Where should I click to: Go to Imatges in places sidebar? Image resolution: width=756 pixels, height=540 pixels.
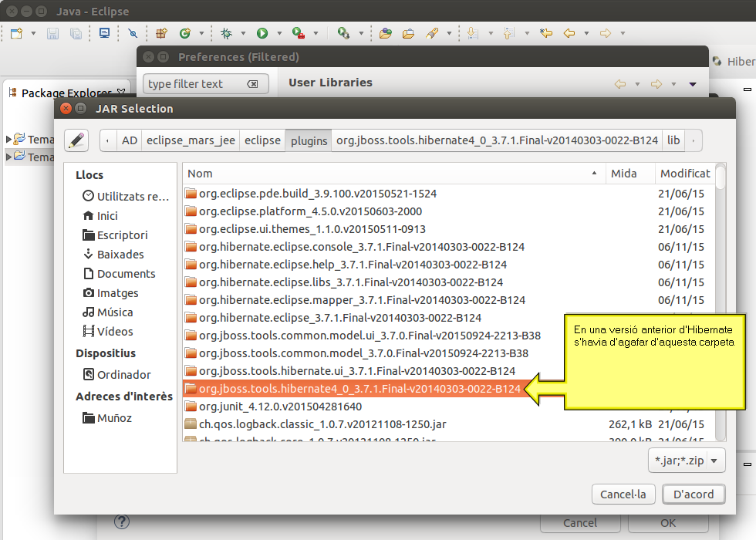coord(110,292)
